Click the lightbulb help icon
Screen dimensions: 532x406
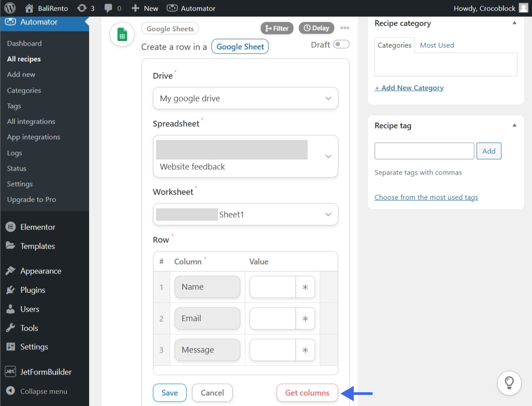pos(509,383)
